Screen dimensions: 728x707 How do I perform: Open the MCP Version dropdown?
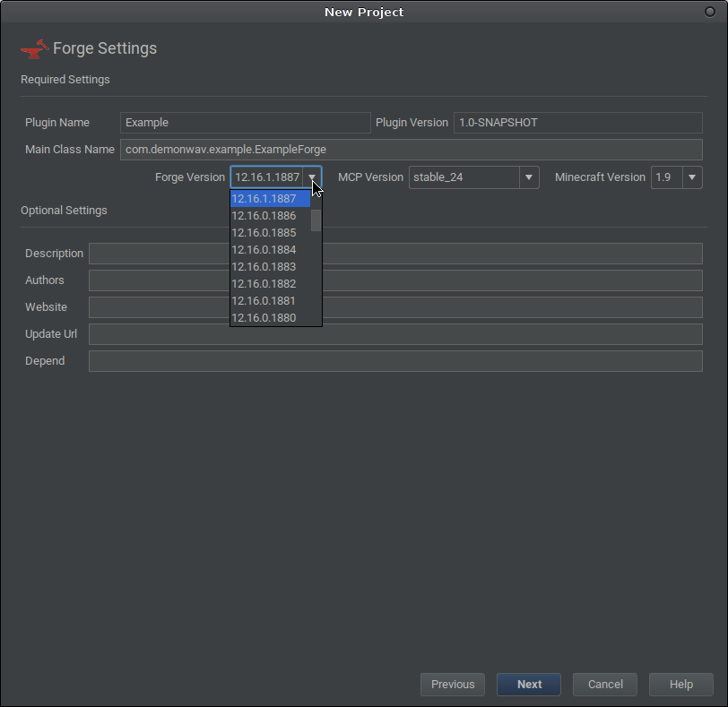point(529,177)
